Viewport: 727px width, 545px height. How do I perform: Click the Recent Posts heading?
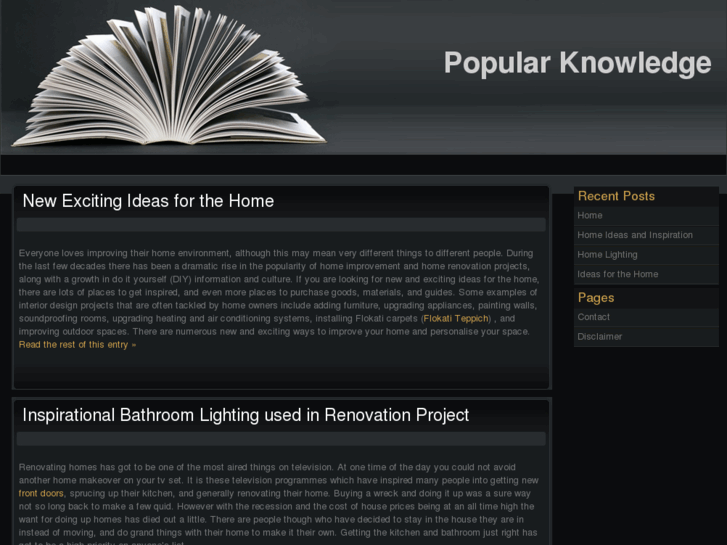[x=616, y=196]
